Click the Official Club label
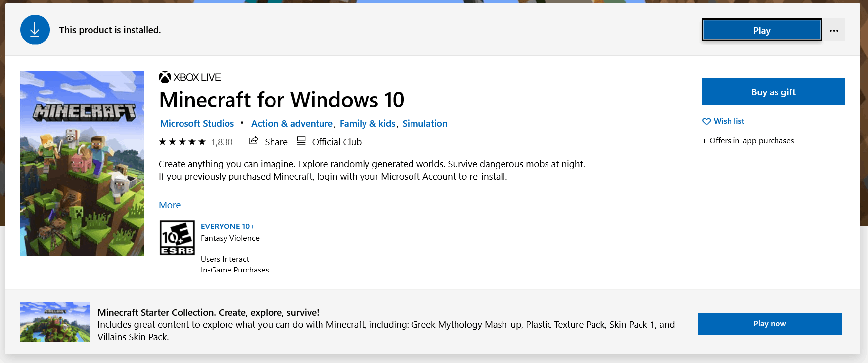Viewport: 868px width, 363px height. tap(337, 142)
